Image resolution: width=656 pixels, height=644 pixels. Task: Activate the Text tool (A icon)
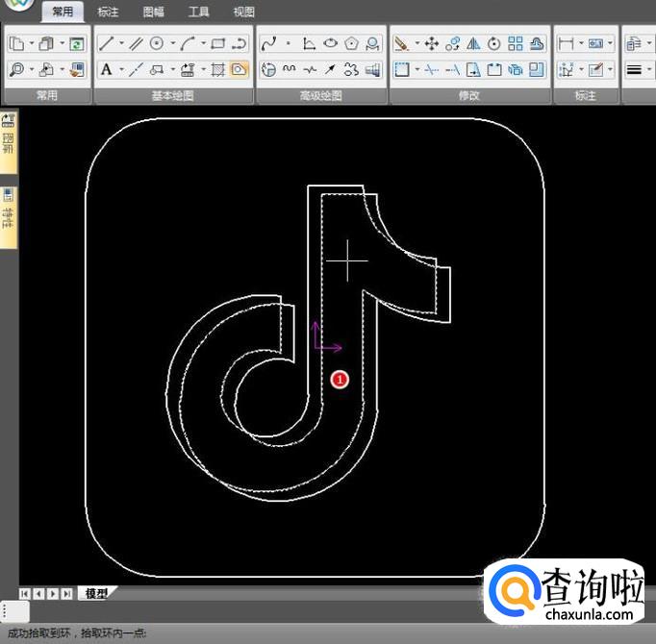coord(106,69)
